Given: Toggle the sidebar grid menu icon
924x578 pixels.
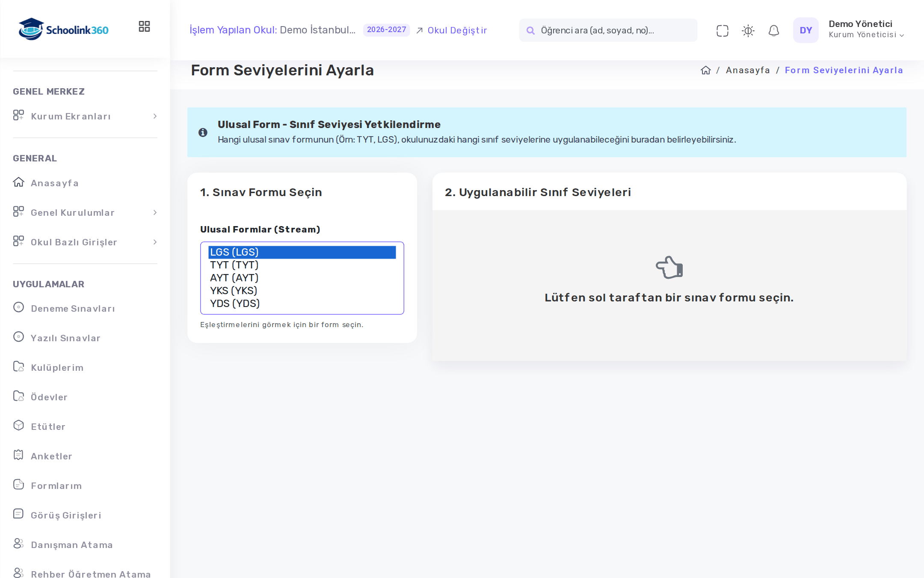Looking at the screenshot, I should pos(144,27).
